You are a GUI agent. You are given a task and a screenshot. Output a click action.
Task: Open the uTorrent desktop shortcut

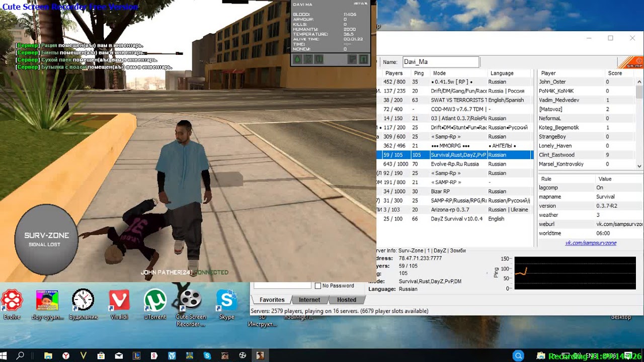pyautogui.click(x=155, y=304)
